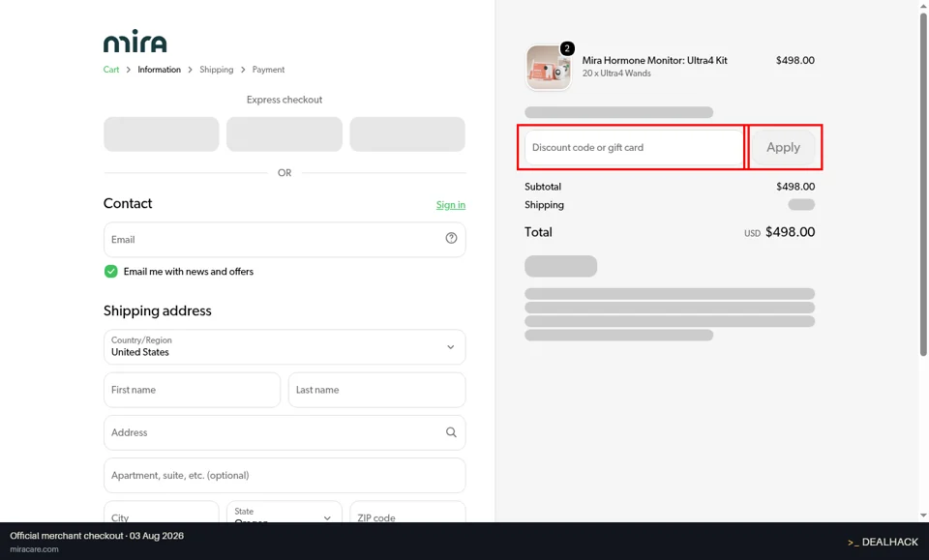Click the Mira Hormone Monitor: Ultra4 Kit title
This screenshot has width=929, height=560.
click(x=655, y=60)
